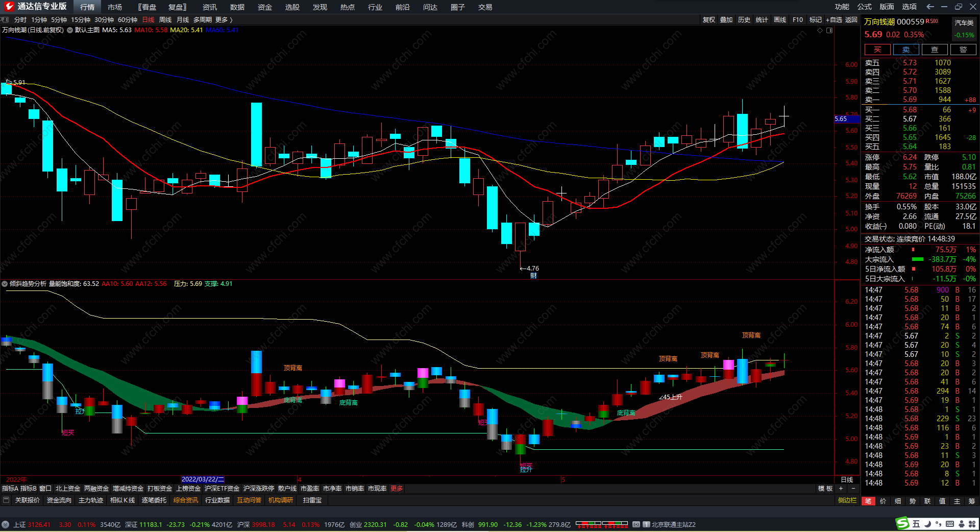980x532 pixels.
Task: Click the minus zoom button beside 模板
Action: pyautogui.click(x=853, y=489)
